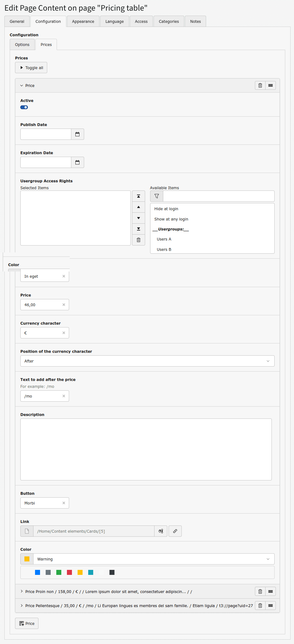Open the Options sub-tab
Screen dimensions: 294x644
click(22, 45)
